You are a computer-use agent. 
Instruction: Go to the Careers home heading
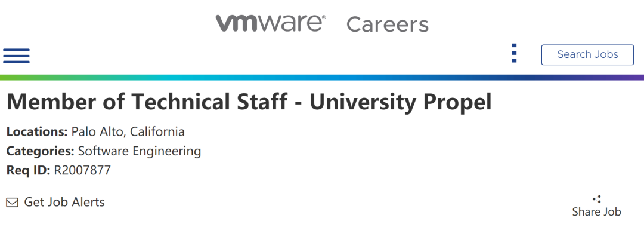(x=388, y=24)
